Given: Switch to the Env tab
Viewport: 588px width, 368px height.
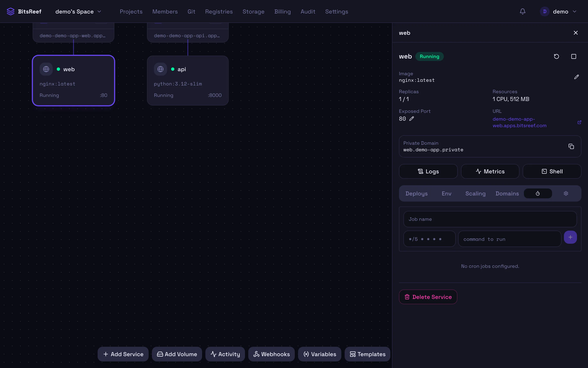Looking at the screenshot, I should [x=446, y=193].
